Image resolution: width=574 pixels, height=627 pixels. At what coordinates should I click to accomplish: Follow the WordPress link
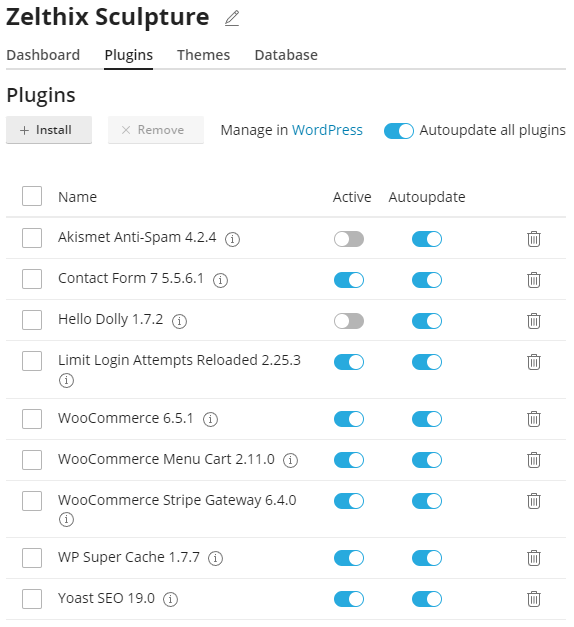coord(327,130)
